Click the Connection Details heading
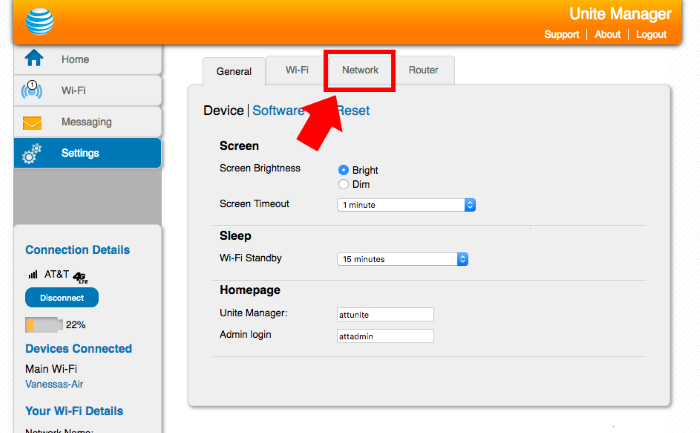Image resolution: width=700 pixels, height=433 pixels. click(77, 250)
